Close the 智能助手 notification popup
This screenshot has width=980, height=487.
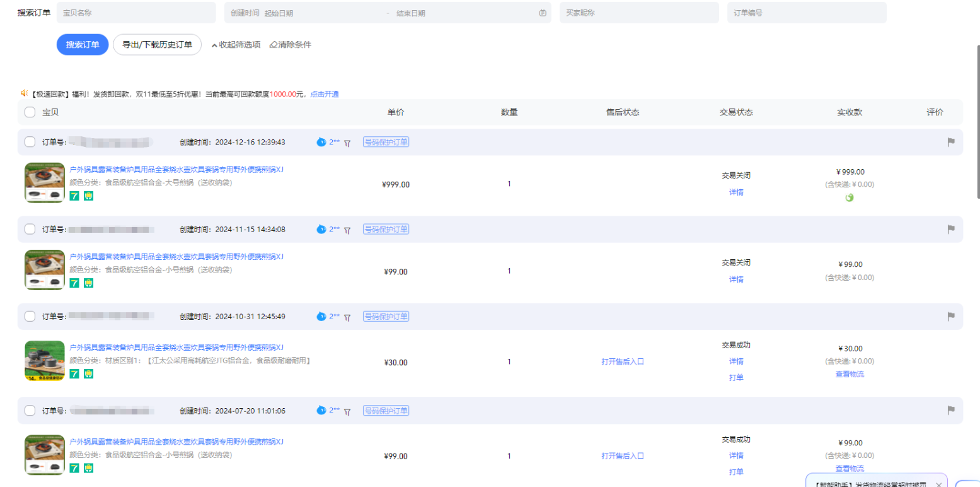[938, 484]
